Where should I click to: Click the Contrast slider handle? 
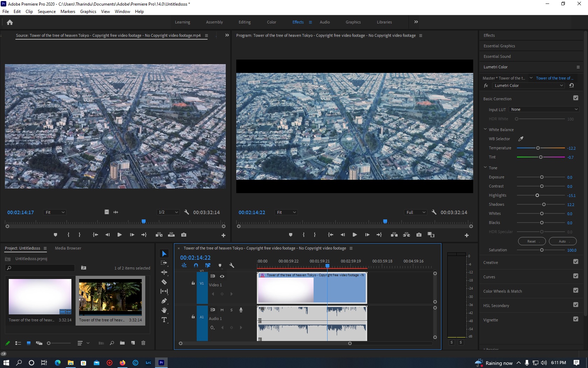(x=542, y=186)
